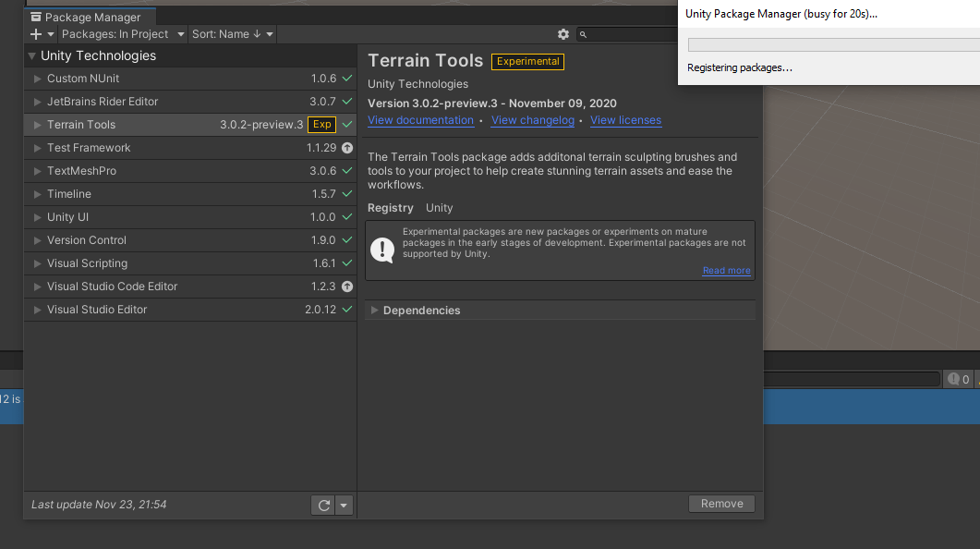980x549 pixels.
Task: Open the Sort: Name dropdown
Action: (x=233, y=34)
